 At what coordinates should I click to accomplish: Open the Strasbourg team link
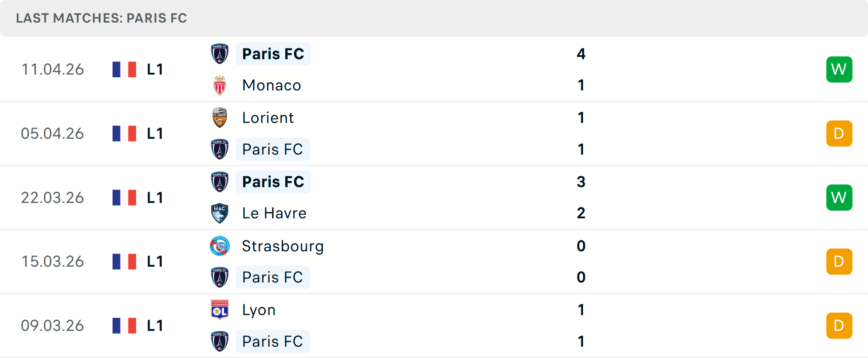coord(283,246)
